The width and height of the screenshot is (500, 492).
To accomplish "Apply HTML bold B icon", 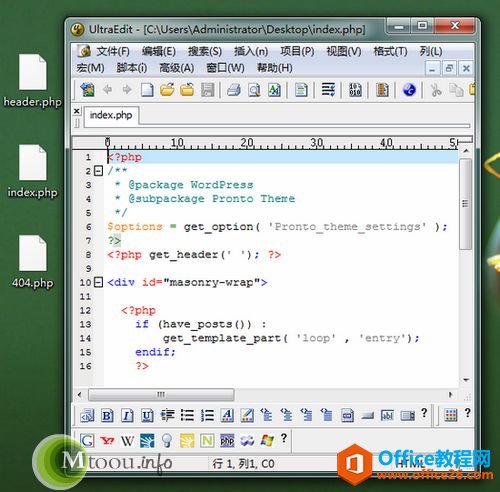I will pyautogui.click(x=107, y=416).
